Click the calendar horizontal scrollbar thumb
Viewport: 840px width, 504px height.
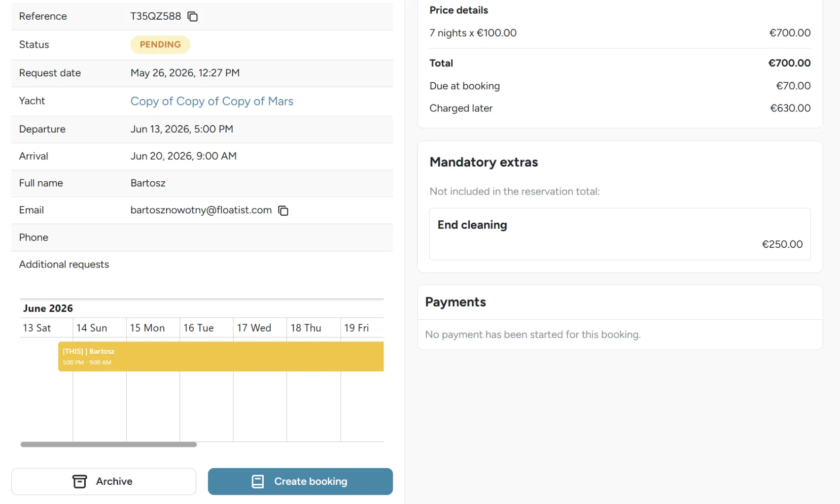108,444
